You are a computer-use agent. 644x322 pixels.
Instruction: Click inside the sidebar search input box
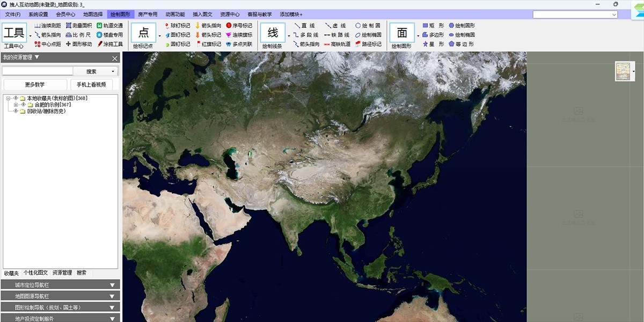(36, 70)
